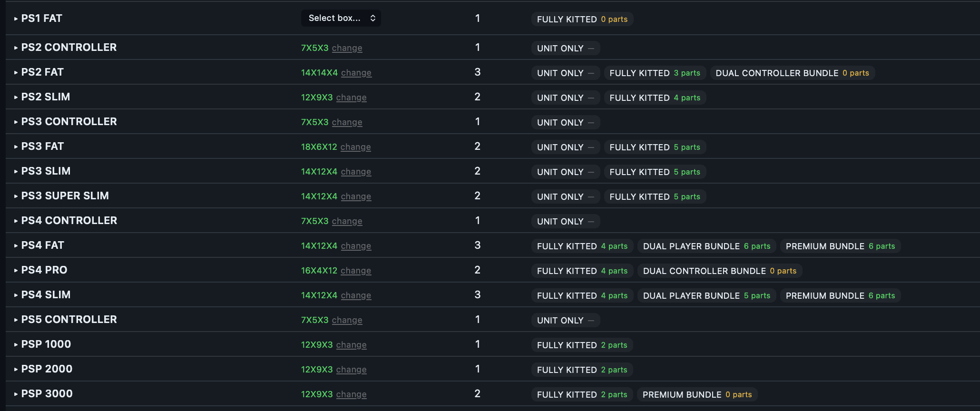
Task: Change the box size for PS3 SUPER SLIM
Action: [x=356, y=196]
